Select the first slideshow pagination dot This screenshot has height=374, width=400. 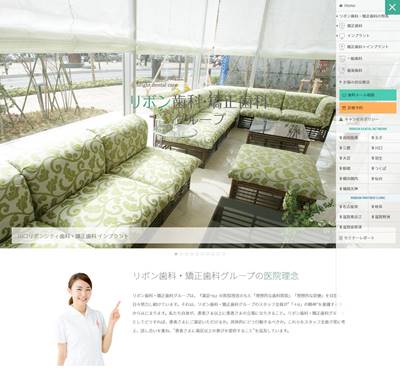coord(176,254)
